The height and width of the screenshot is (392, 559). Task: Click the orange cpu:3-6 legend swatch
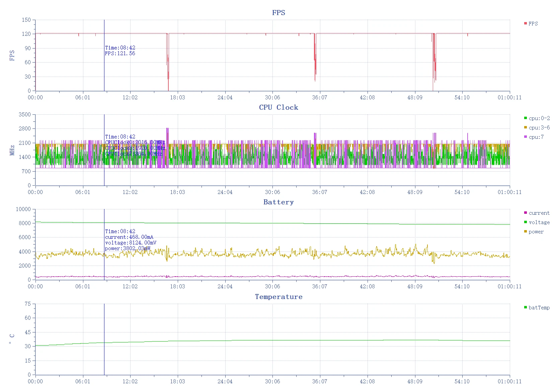tap(525, 127)
